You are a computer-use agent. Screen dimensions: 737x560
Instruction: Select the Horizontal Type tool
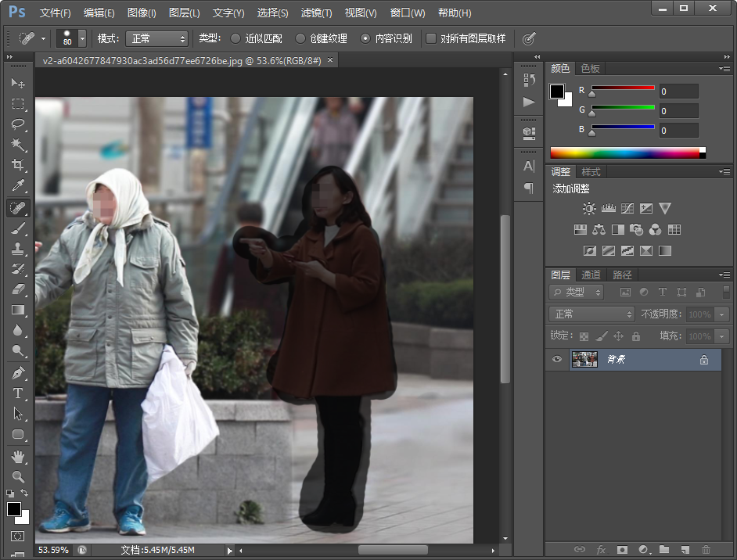click(x=18, y=392)
